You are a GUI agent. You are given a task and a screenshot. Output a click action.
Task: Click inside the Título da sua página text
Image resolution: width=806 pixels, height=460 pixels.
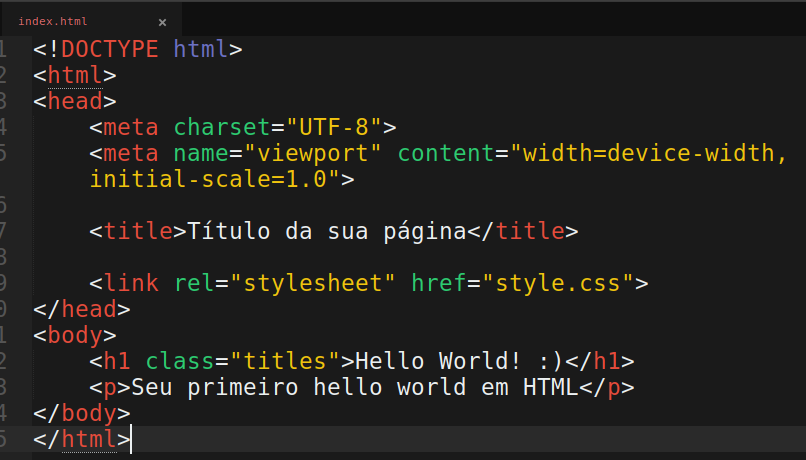click(x=327, y=231)
